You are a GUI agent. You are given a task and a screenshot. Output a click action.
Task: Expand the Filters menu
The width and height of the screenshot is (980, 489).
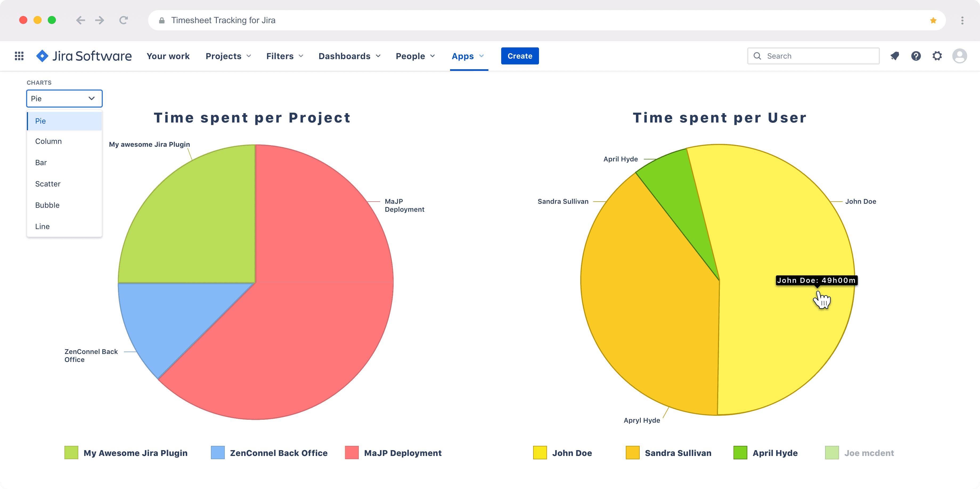[x=285, y=56]
